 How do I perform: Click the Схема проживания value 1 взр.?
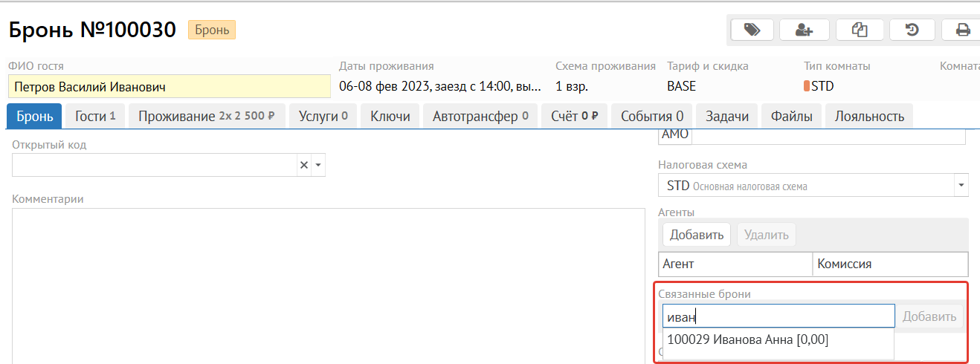tap(572, 86)
